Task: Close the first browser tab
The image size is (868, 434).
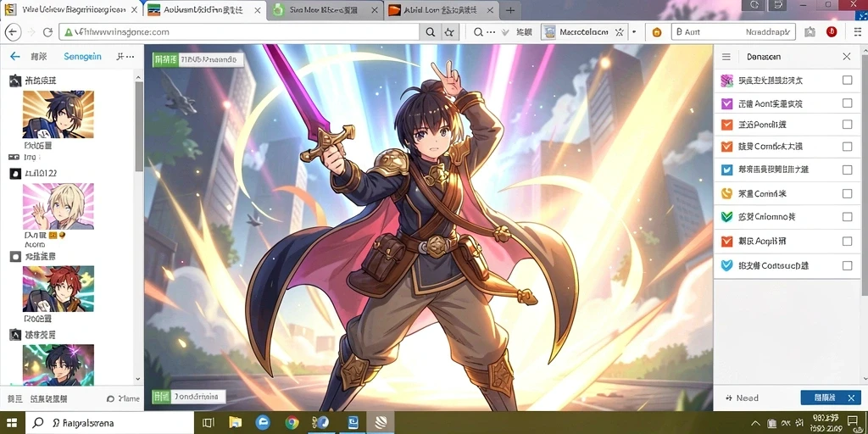Action: [x=133, y=10]
